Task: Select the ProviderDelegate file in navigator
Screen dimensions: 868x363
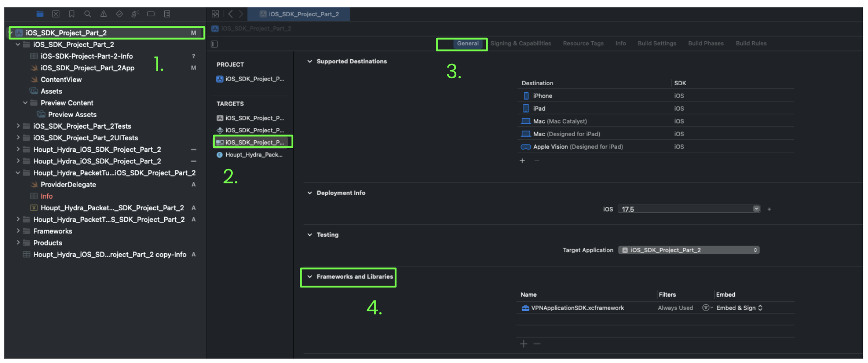Action: click(x=68, y=184)
